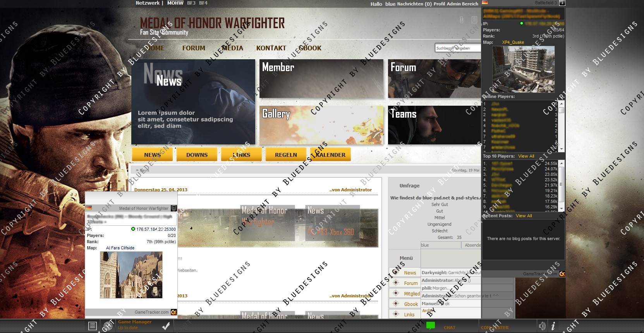
Task: Click the yellow LINKS button
Action: click(241, 154)
